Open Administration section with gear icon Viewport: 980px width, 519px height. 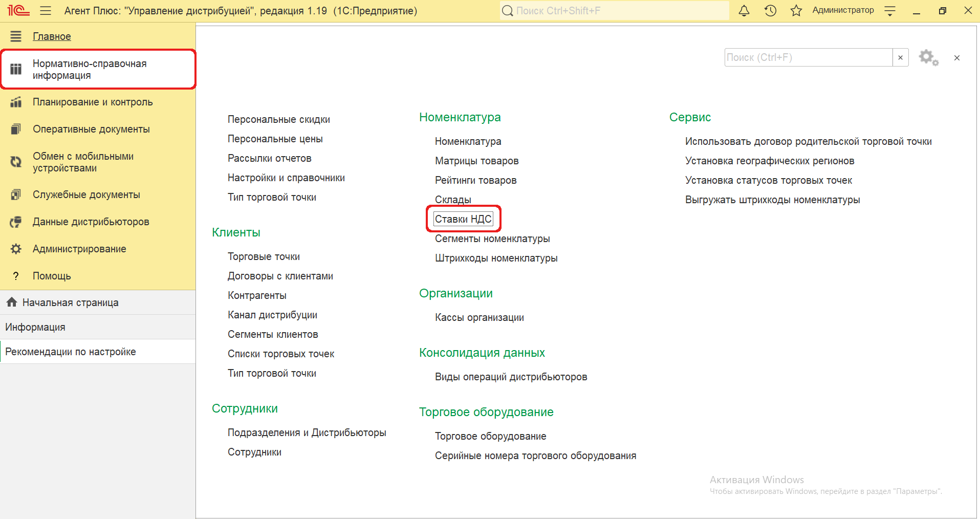[79, 249]
